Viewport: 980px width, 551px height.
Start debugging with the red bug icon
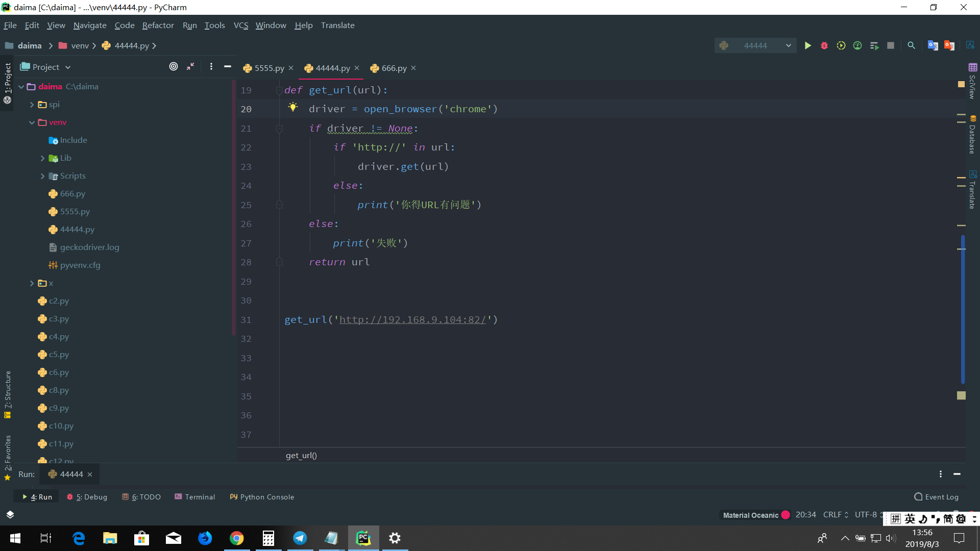tap(824, 45)
